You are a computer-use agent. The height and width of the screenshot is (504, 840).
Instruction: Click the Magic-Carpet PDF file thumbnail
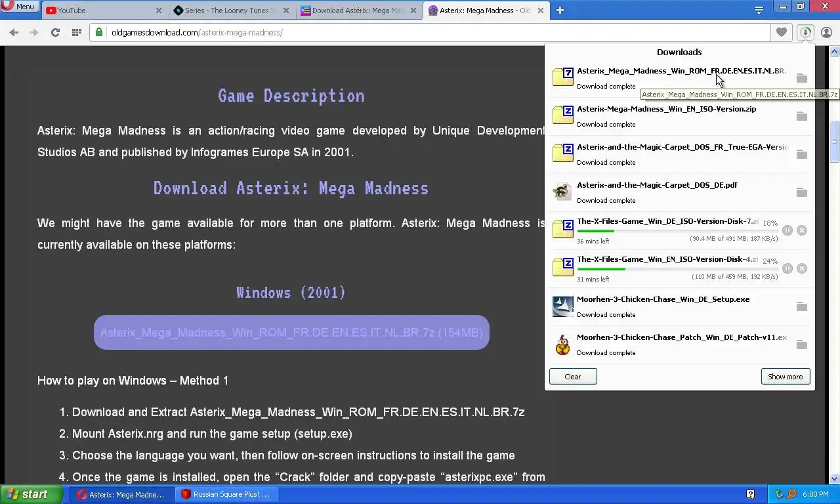562,192
